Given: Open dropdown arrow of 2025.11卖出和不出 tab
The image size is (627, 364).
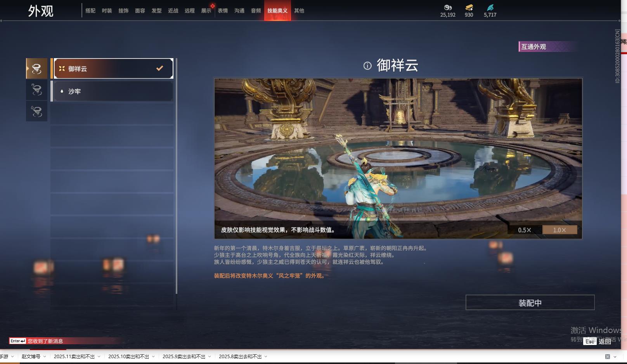Looking at the screenshot, I should pyautogui.click(x=99, y=357).
